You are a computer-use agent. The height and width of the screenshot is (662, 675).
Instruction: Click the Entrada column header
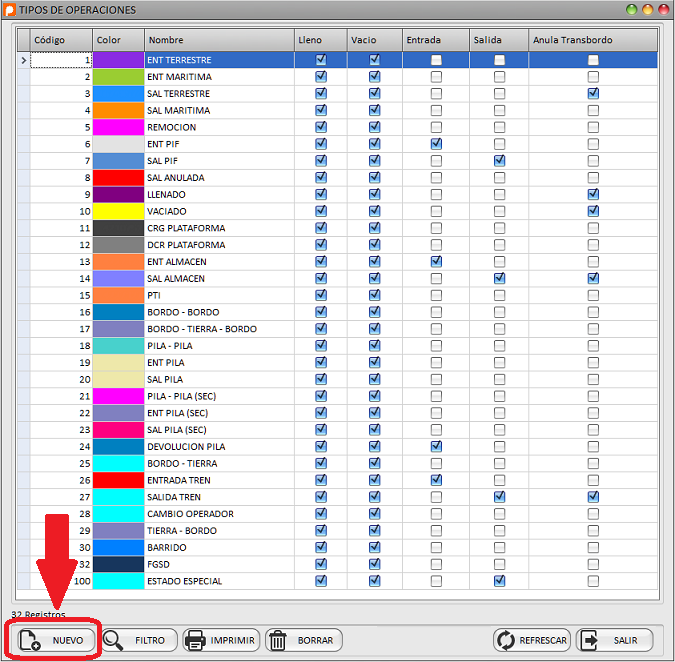coord(436,40)
